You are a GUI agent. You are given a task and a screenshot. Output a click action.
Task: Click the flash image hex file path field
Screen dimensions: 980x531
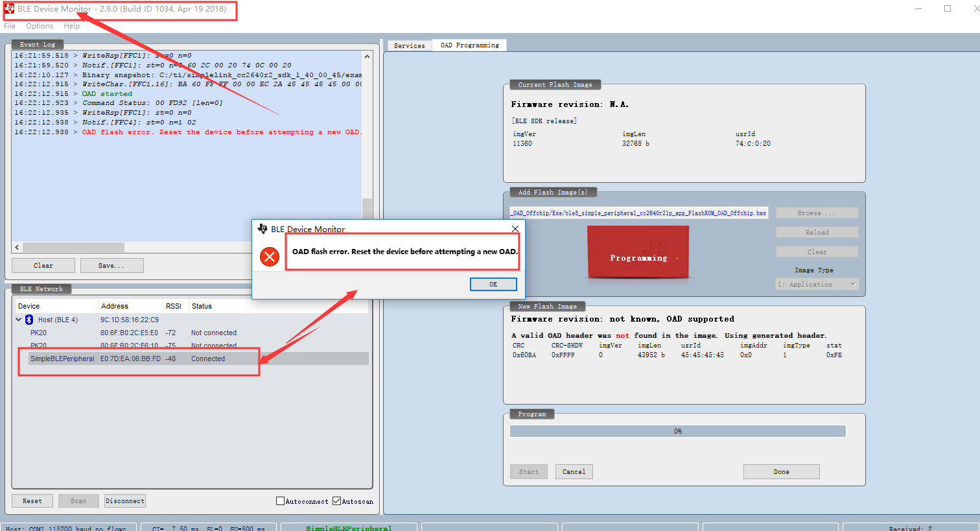pyautogui.click(x=639, y=213)
